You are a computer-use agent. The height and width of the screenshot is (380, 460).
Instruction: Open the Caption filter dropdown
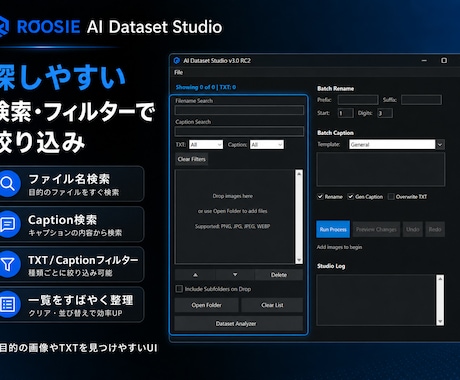coord(267,145)
